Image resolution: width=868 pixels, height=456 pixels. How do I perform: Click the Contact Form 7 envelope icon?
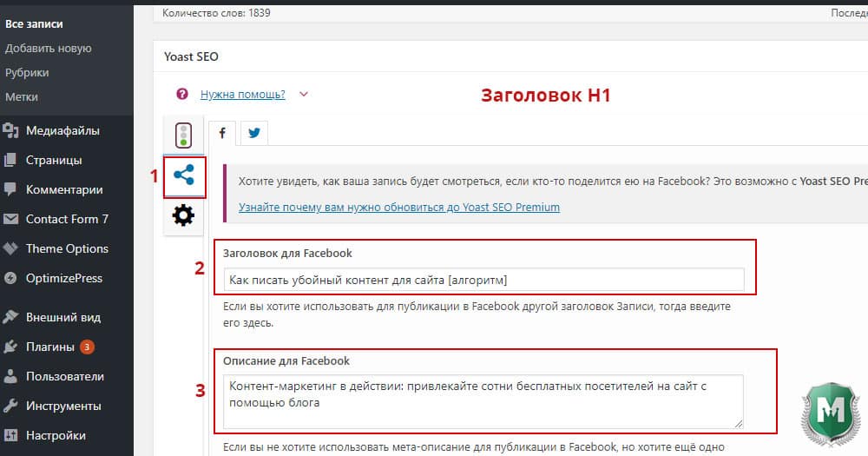tap(10, 220)
